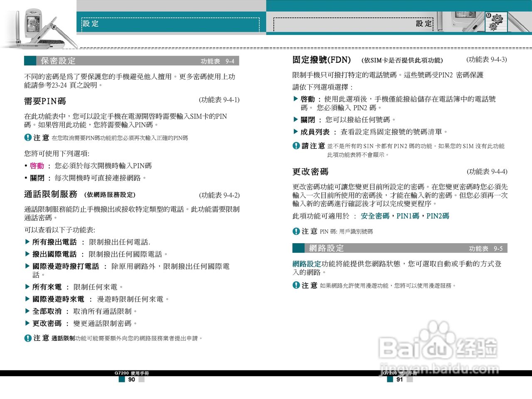Viewport: 532px width, 399px height.
Task: Click the 注意 icon below 網路設定 header
Action: pos(295,286)
